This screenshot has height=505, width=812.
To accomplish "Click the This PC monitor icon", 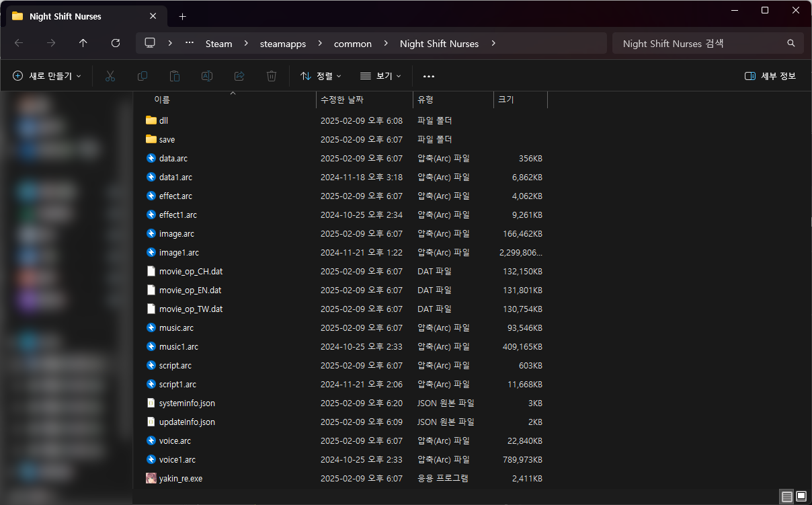I will 150,43.
